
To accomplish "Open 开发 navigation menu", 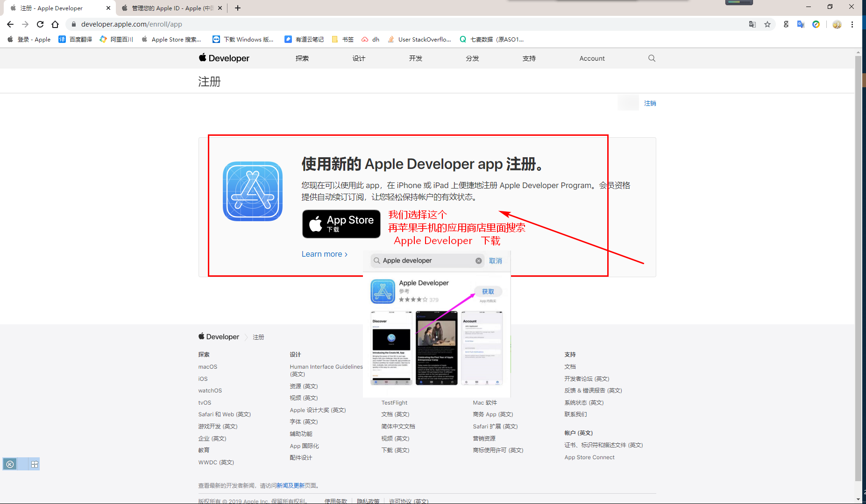I will pyautogui.click(x=416, y=58).
